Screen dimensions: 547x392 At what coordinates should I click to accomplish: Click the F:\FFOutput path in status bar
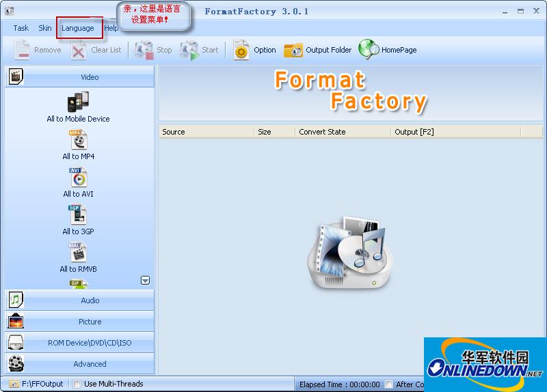click(42, 384)
